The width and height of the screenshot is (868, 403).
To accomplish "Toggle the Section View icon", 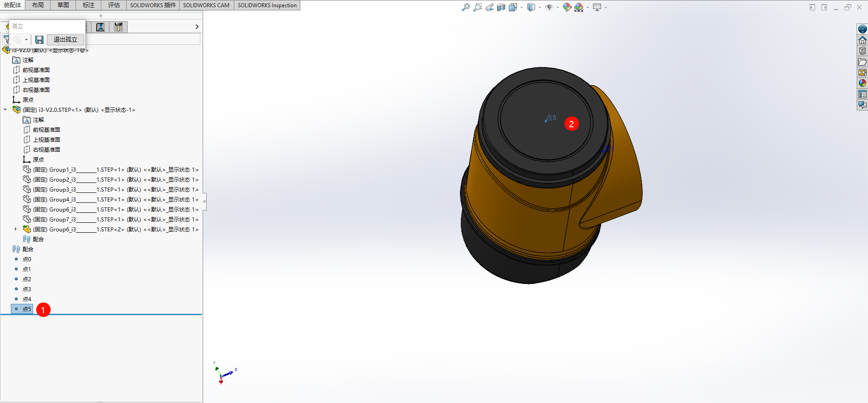I will coord(501,7).
